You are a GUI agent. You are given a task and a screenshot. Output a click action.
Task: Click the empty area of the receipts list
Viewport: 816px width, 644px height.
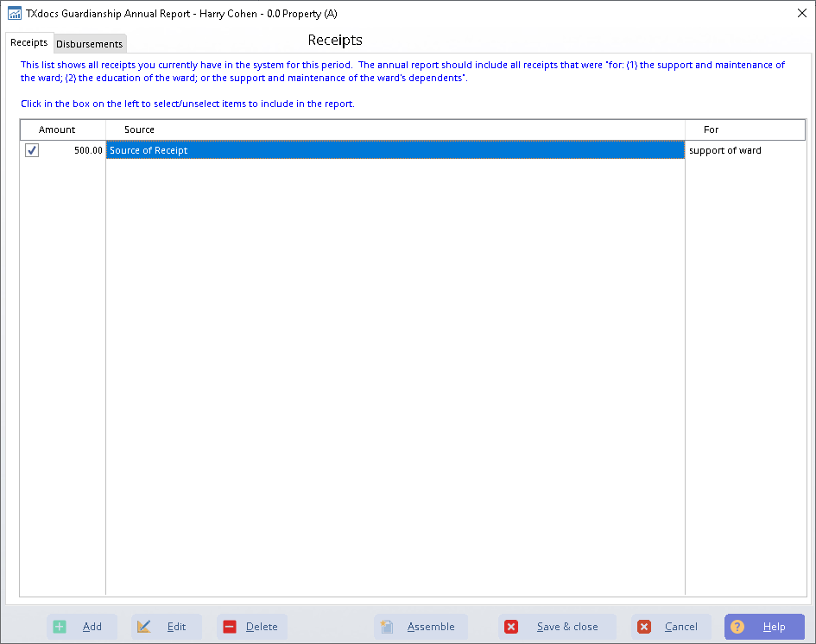[x=394, y=371]
